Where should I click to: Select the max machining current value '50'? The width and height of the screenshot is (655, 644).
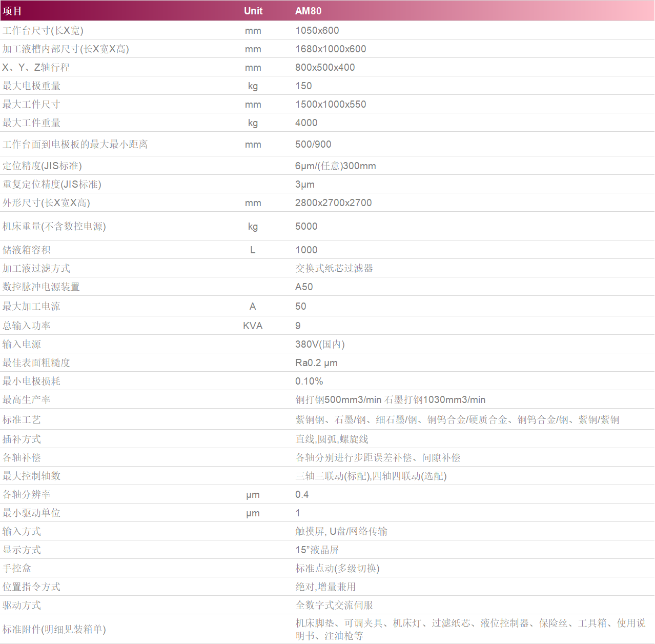301,306
